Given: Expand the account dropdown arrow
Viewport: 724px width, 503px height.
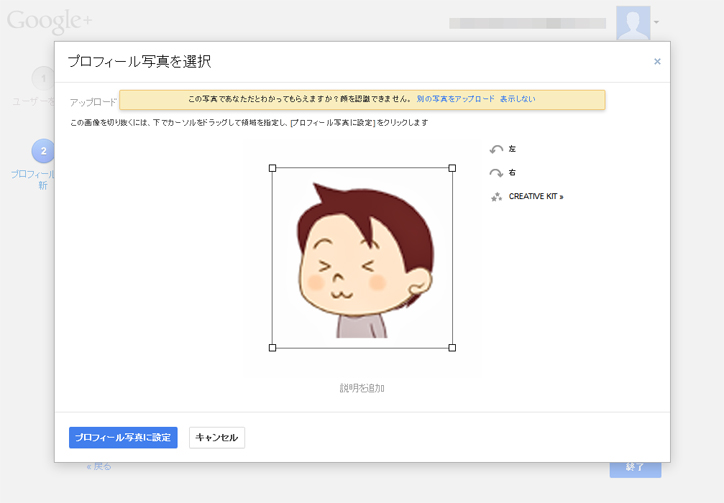Looking at the screenshot, I should click(656, 22).
